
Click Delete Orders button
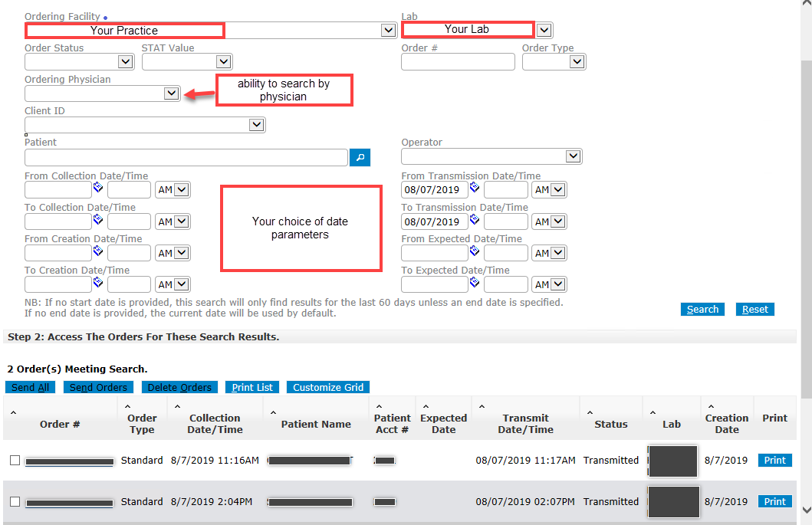179,387
